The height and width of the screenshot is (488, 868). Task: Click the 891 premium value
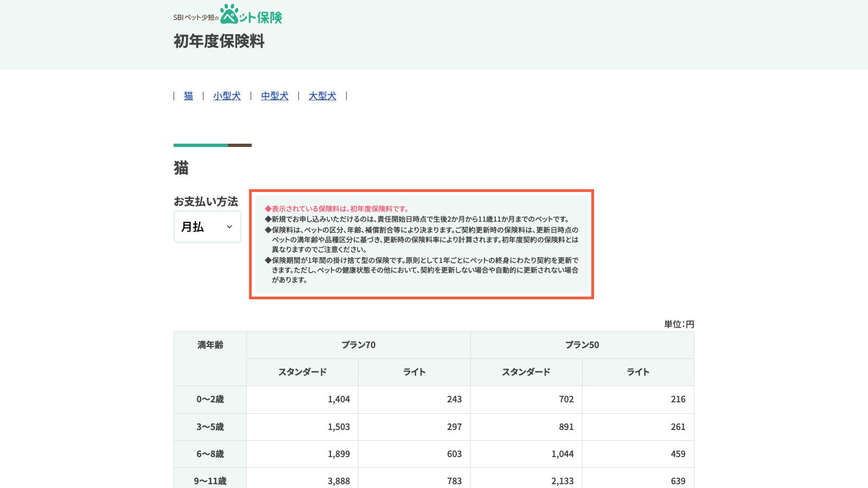(566, 427)
